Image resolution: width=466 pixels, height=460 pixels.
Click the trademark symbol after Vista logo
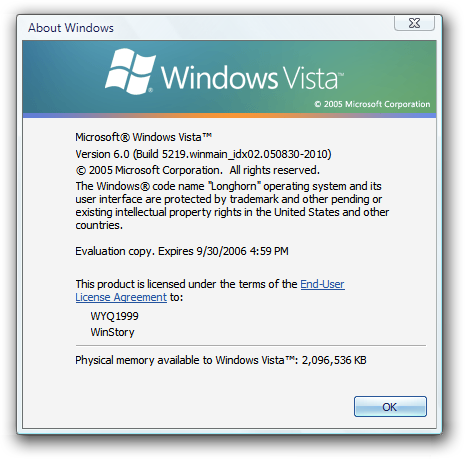tap(341, 73)
